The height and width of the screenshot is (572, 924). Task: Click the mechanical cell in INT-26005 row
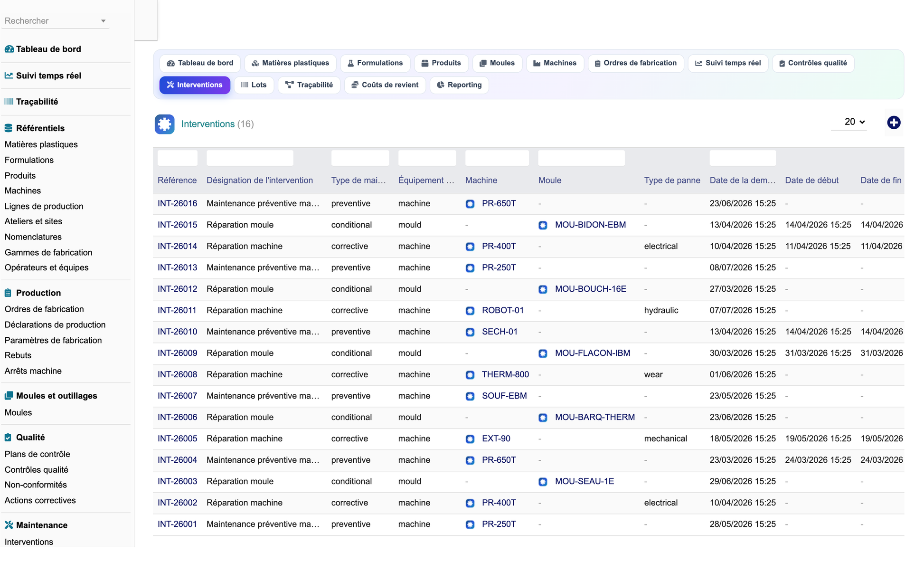[665, 439]
